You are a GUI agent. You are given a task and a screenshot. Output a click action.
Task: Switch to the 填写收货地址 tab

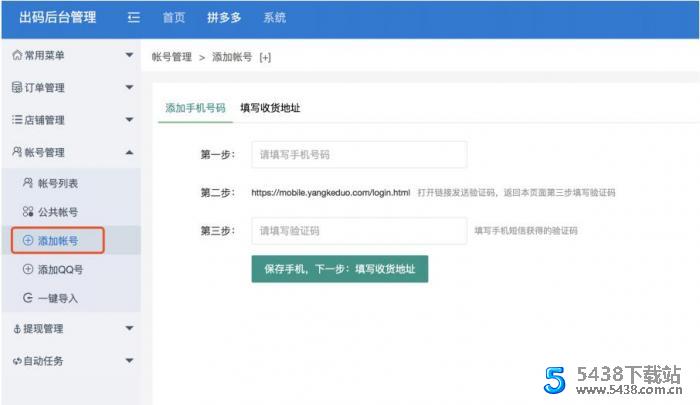tap(270, 108)
